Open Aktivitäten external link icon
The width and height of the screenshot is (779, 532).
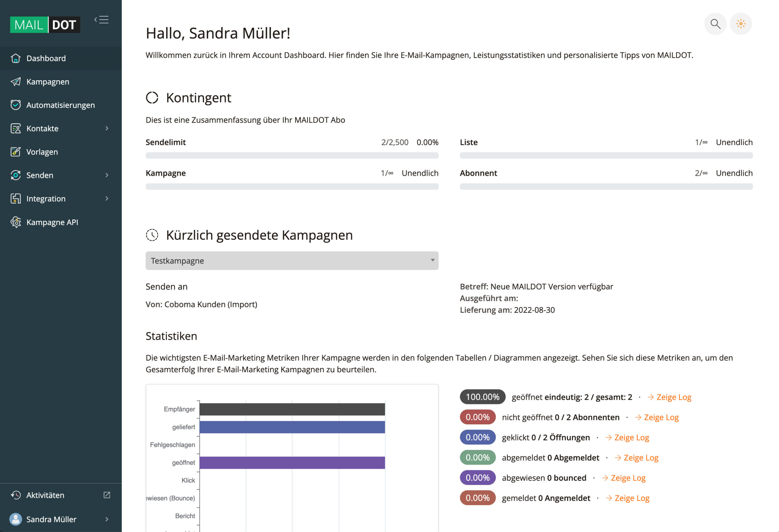coord(107,495)
